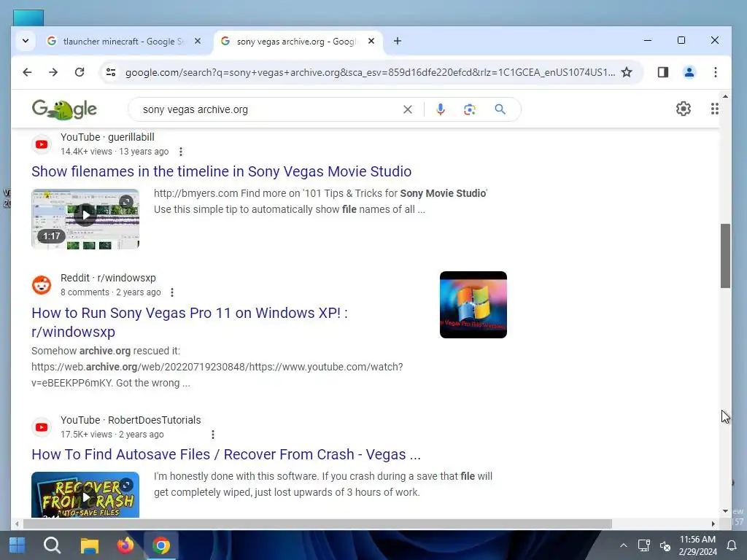Open the Windows Start menu

18,545
